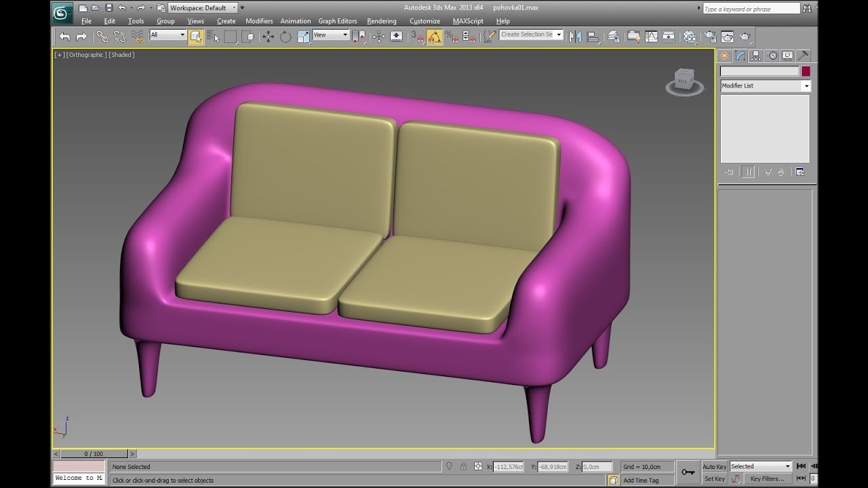Image resolution: width=868 pixels, height=488 pixels.
Task: Click Select and Link tool
Action: [102, 37]
